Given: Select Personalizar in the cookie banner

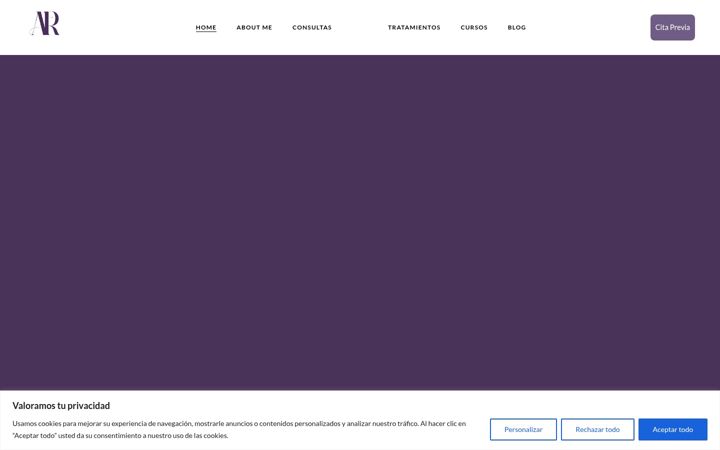Looking at the screenshot, I should [x=523, y=429].
